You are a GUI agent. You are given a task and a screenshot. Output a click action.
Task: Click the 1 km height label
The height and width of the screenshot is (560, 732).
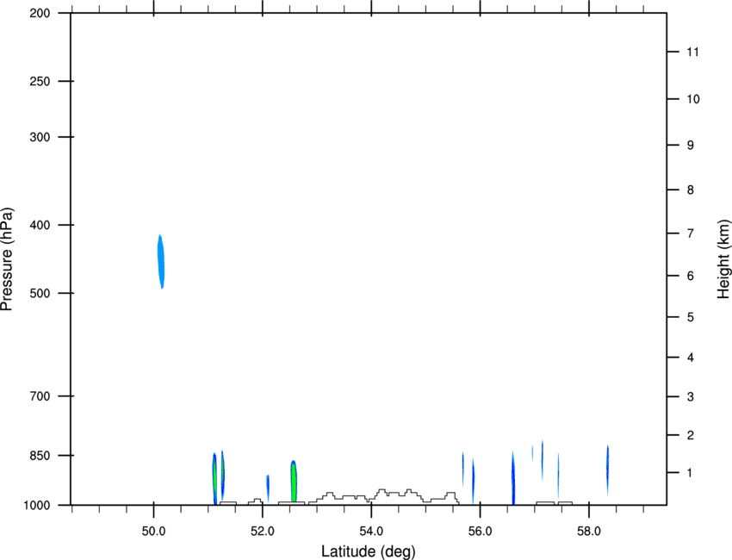690,473
